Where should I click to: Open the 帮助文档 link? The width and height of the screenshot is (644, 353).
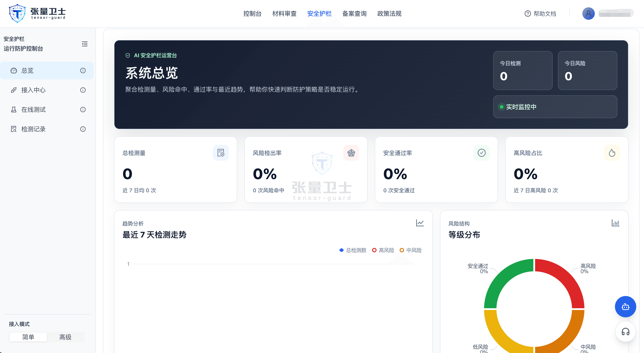click(x=540, y=14)
